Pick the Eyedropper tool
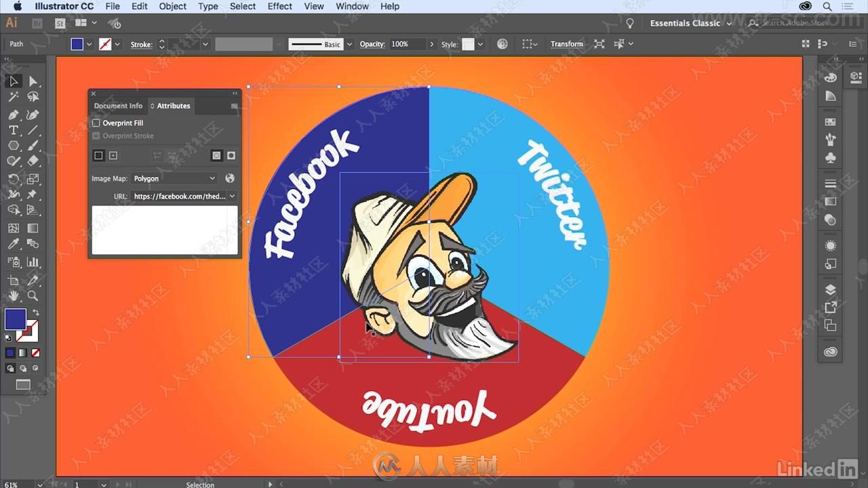 pos(13,245)
